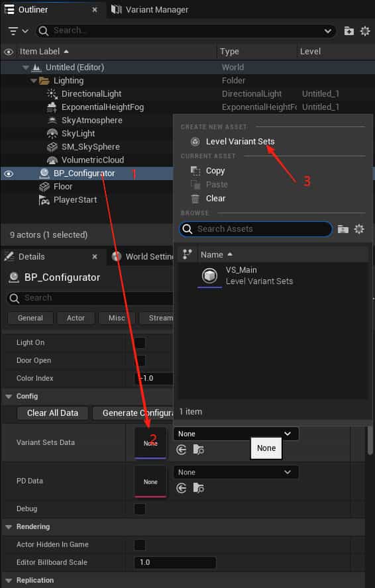Check Actor Hidden In Game
This screenshot has width=375, height=588.
(140, 544)
